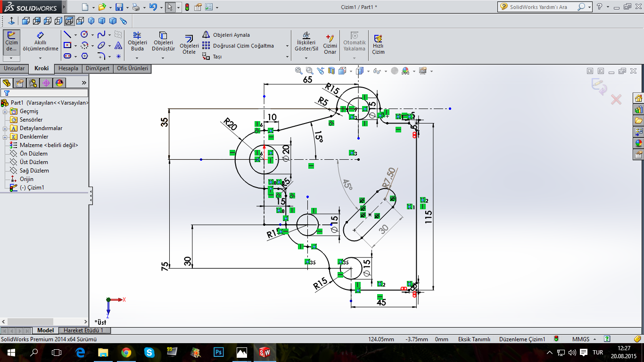Screen dimensions: 644x362
Task: Expand the Geçmiş tree node
Action: tap(5, 112)
